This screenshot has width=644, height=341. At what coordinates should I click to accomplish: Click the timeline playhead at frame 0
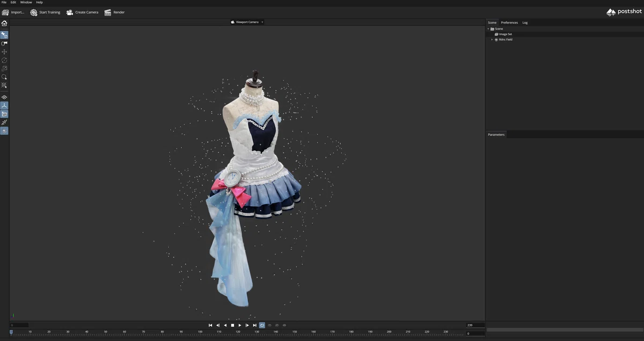click(11, 332)
